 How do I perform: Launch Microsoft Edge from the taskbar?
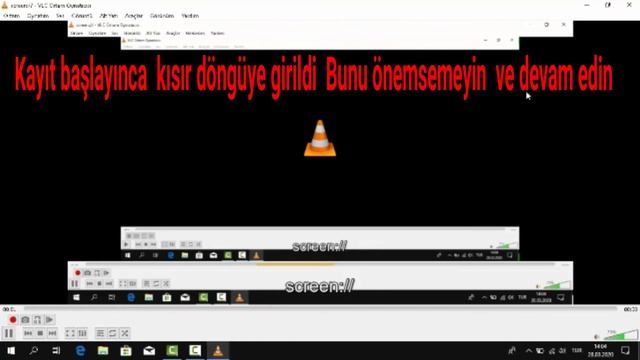[80, 351]
